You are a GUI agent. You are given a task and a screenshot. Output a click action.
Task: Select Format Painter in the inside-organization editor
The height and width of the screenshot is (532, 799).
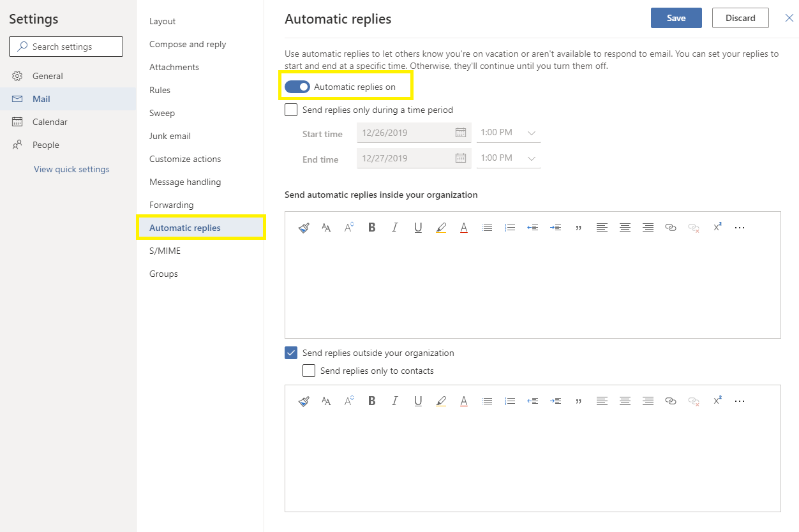(x=304, y=228)
